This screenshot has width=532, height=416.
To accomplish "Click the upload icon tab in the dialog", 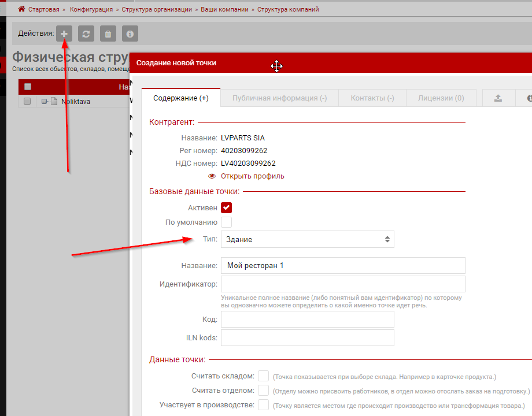I will point(498,98).
